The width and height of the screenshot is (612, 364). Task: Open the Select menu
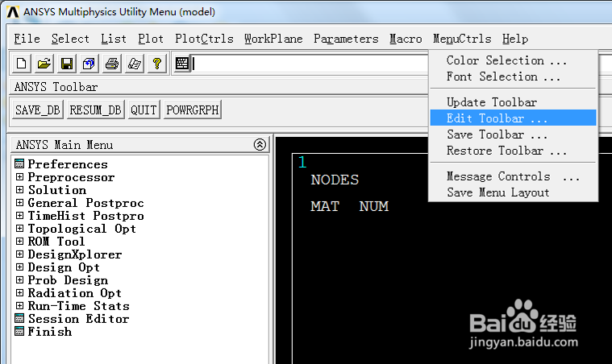click(70, 39)
